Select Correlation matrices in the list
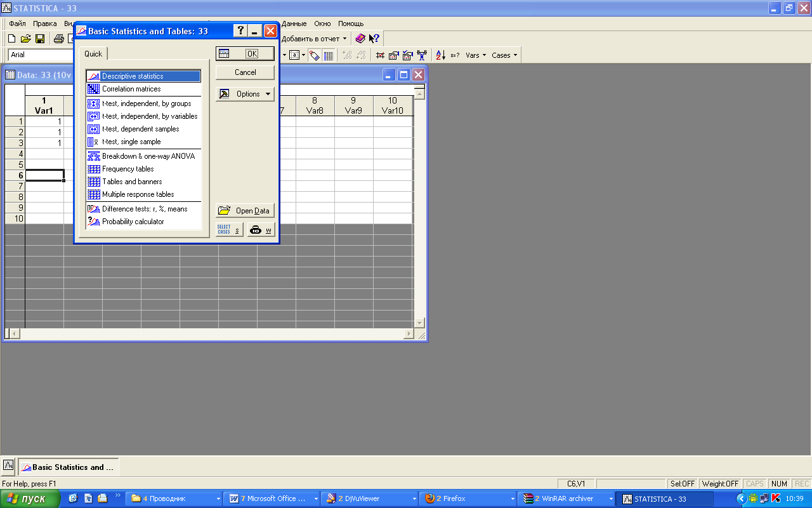The width and height of the screenshot is (812, 508). click(x=143, y=89)
